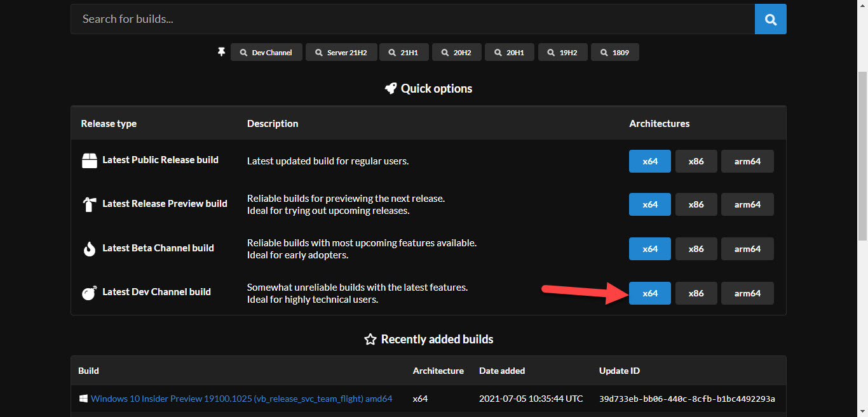Open the Latest Dev Channel build title

156,292
